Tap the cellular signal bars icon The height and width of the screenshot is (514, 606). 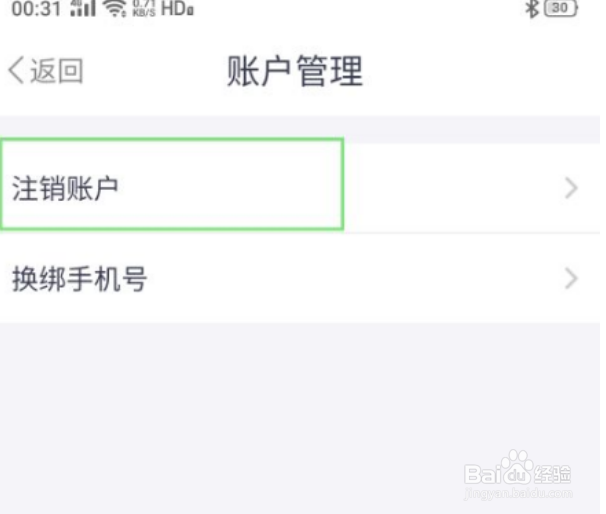83,9
